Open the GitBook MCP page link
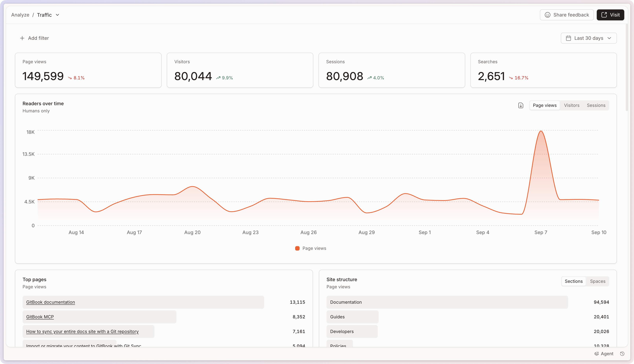 coord(40,317)
